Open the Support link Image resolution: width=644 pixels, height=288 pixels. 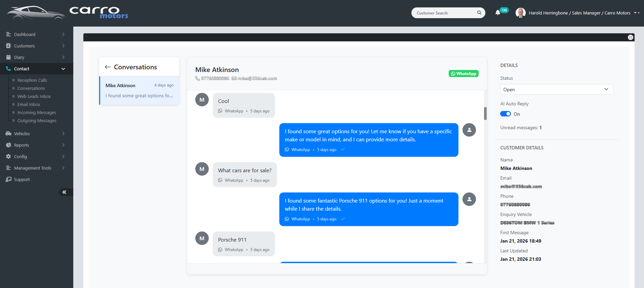point(22,179)
